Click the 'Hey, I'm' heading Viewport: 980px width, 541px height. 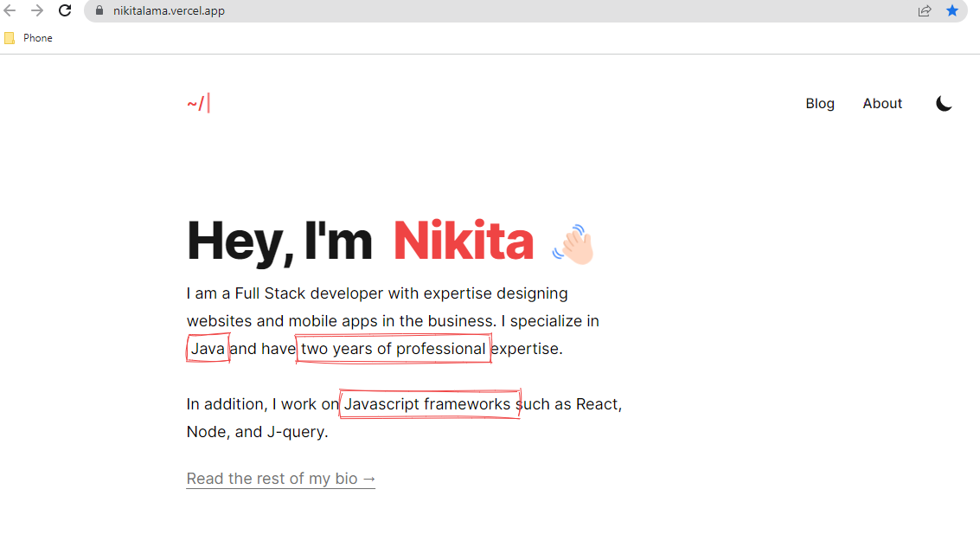279,242
